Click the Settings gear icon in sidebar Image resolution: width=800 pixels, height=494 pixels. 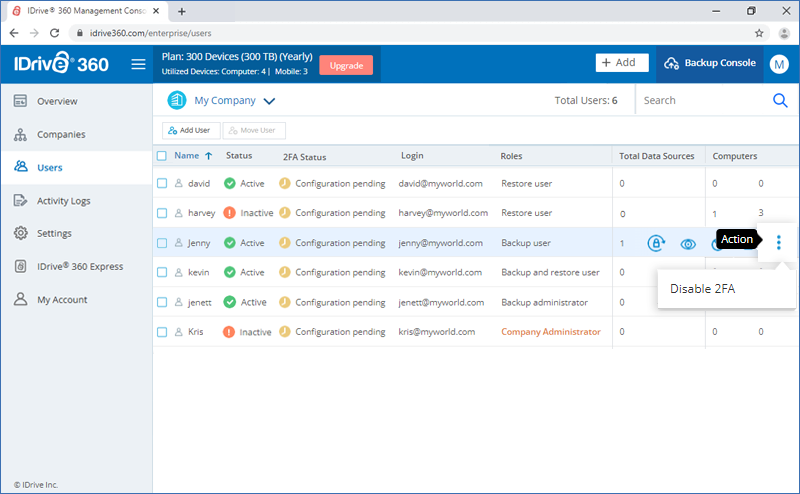(20, 233)
